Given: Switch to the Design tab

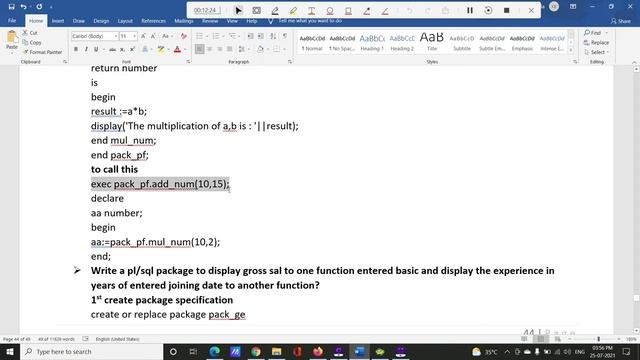Looking at the screenshot, I should tap(101, 20).
